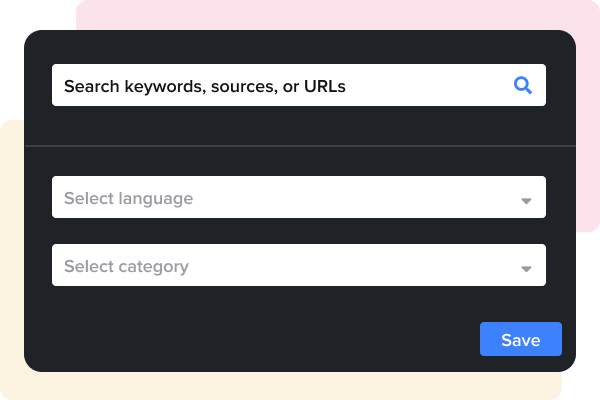Click the Save button
Screen dimensions: 600x400
click(520, 340)
